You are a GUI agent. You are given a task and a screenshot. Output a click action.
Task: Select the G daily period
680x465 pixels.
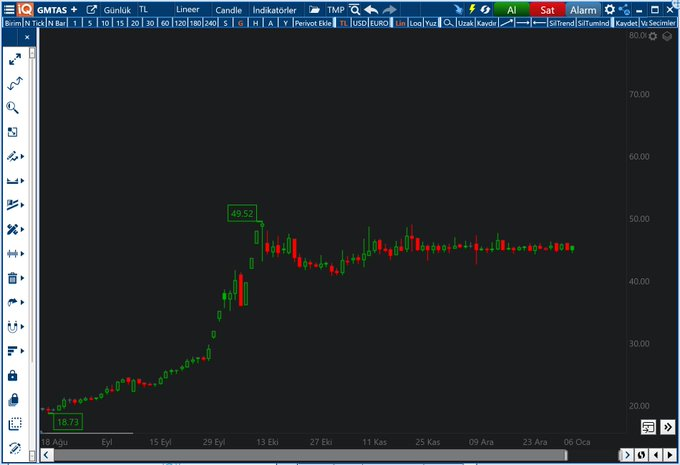[241, 23]
